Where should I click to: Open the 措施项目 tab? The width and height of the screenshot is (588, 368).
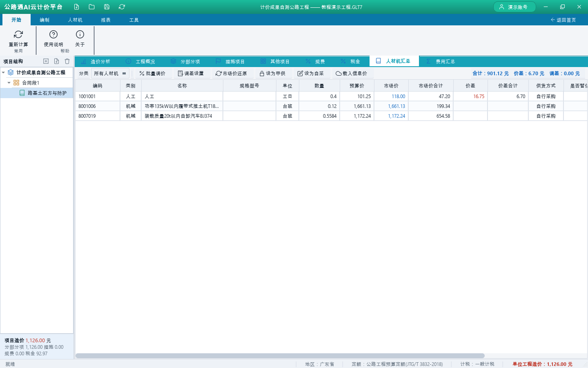tap(230, 61)
